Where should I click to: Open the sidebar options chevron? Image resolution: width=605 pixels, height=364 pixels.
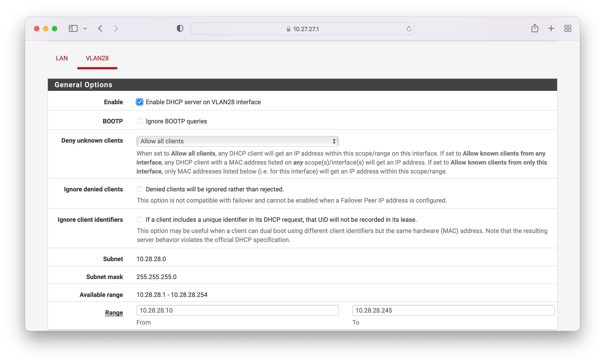tap(85, 29)
